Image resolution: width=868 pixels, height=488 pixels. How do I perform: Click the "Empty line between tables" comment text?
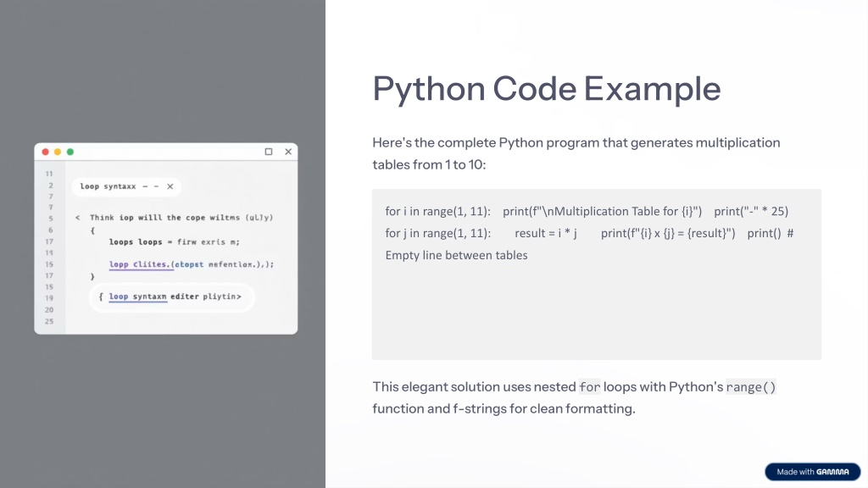[x=456, y=255]
